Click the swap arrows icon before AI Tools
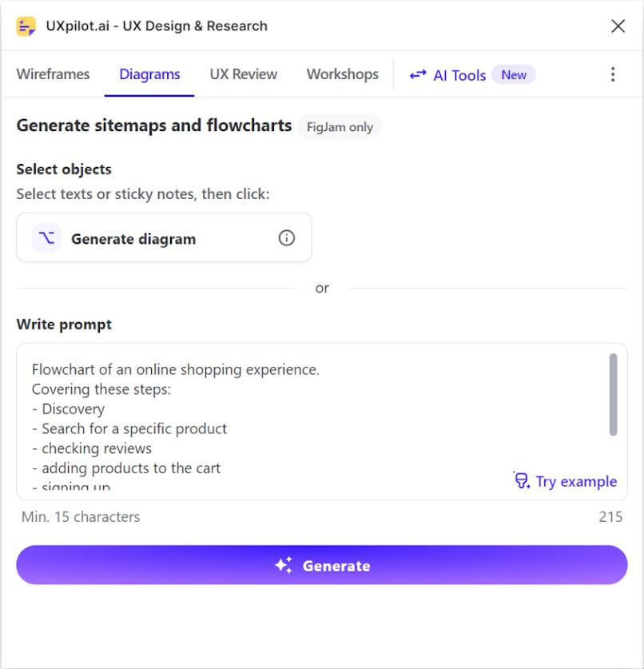644x669 pixels. [x=418, y=74]
